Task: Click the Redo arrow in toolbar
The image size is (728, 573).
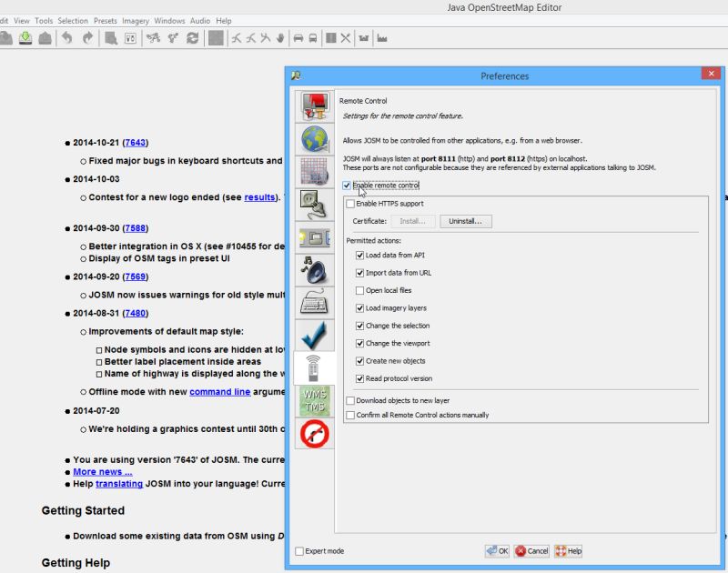Action: pos(87,38)
